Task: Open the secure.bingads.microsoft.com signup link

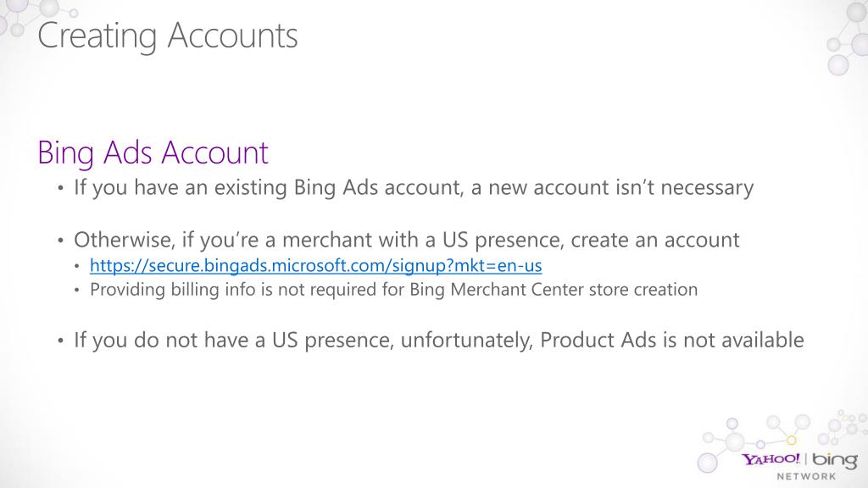Action: point(315,265)
